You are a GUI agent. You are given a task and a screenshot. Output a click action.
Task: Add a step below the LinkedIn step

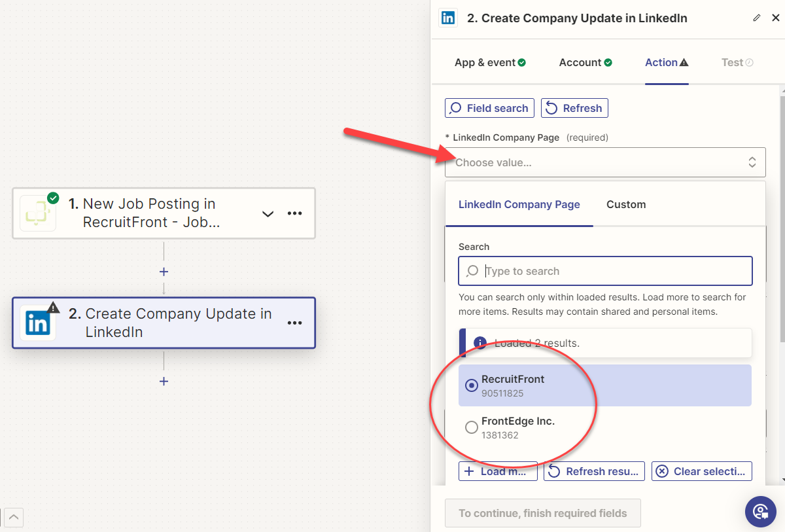[164, 381]
